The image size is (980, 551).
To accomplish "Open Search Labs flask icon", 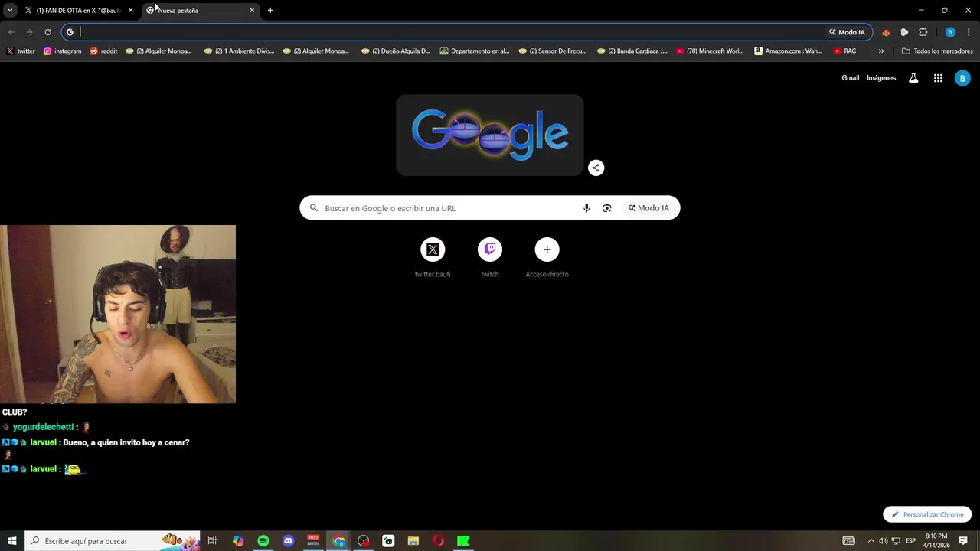I will 913,78.
